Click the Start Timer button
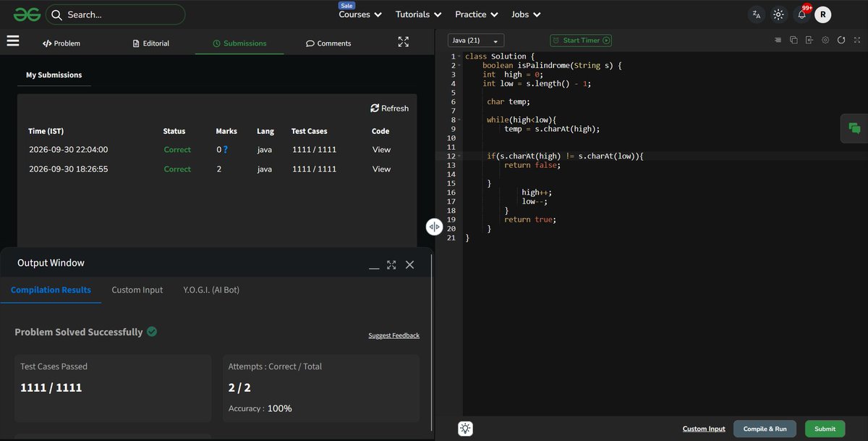Screen dimensions: 868x441 click(x=581, y=41)
